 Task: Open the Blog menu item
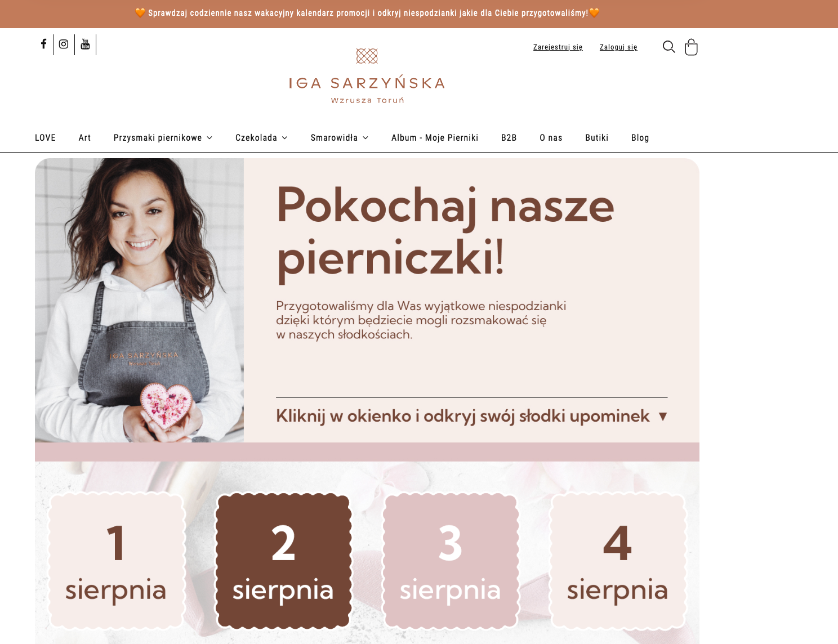[640, 138]
